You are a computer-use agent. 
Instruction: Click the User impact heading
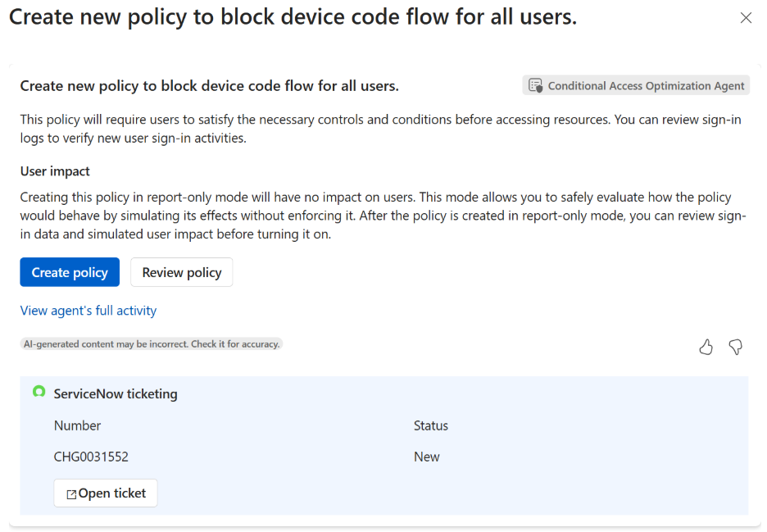point(55,171)
